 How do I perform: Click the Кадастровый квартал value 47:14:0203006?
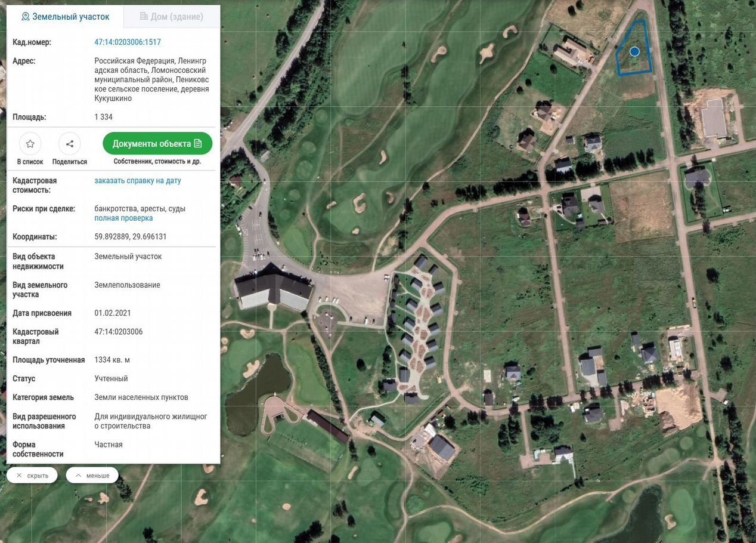point(119,332)
